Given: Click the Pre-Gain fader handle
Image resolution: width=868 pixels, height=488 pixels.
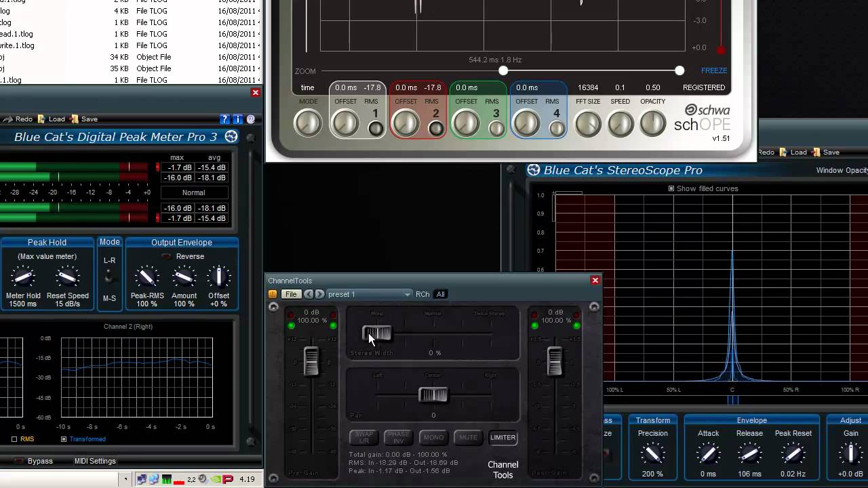Looking at the screenshot, I should pyautogui.click(x=311, y=361).
